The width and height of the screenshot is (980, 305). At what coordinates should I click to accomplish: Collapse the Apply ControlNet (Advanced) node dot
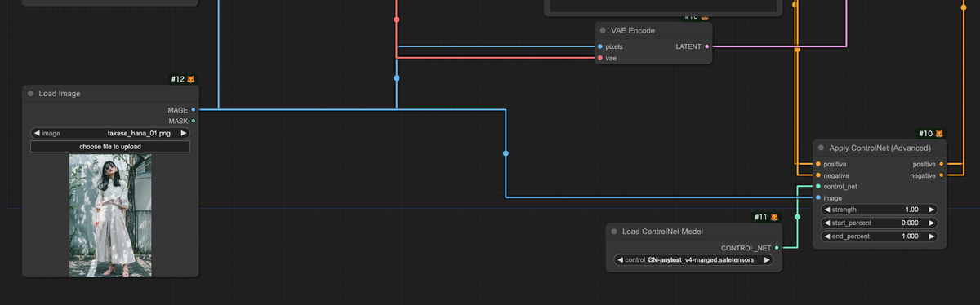click(x=821, y=148)
